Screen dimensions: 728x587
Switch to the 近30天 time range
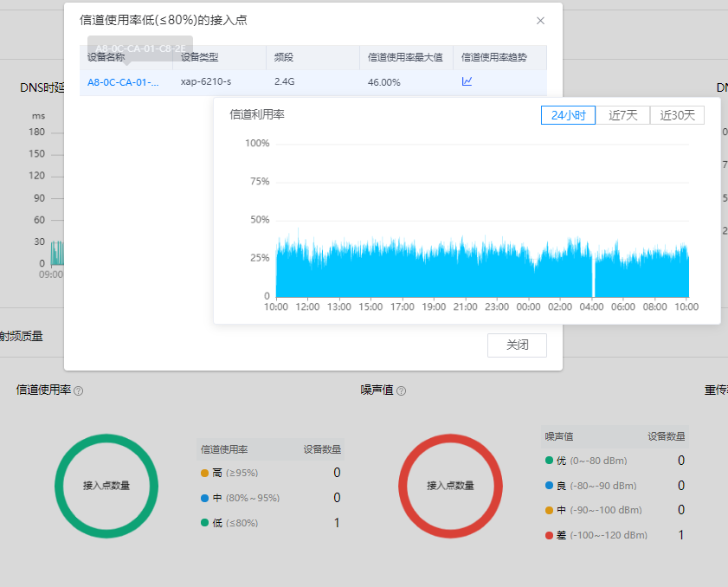coord(677,115)
